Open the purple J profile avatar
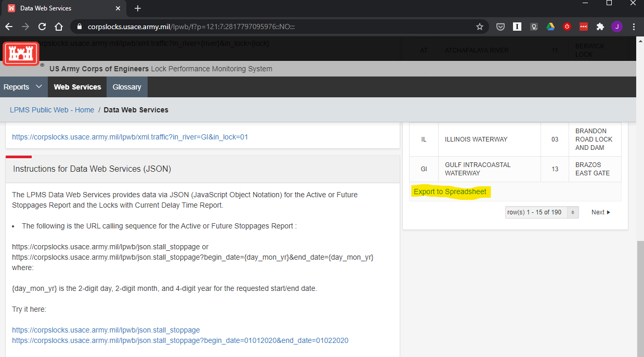Viewport: 644px width, 357px height. (x=617, y=27)
